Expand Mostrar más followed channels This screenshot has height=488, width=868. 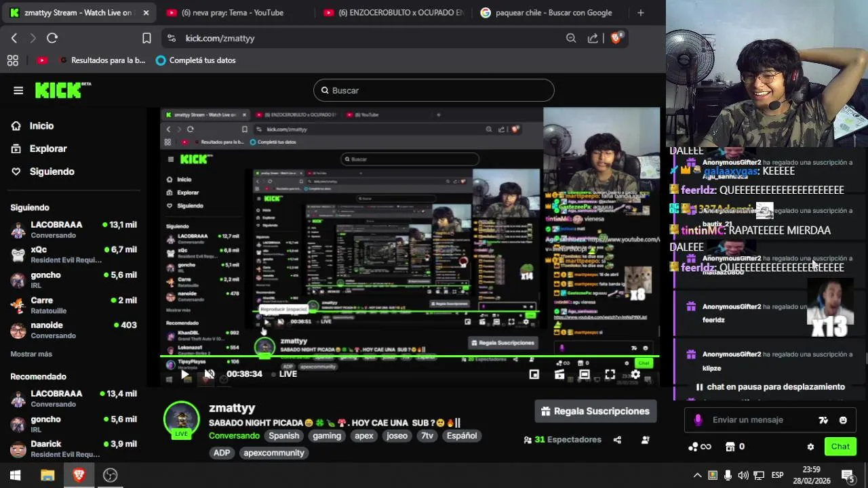pyautogui.click(x=31, y=354)
